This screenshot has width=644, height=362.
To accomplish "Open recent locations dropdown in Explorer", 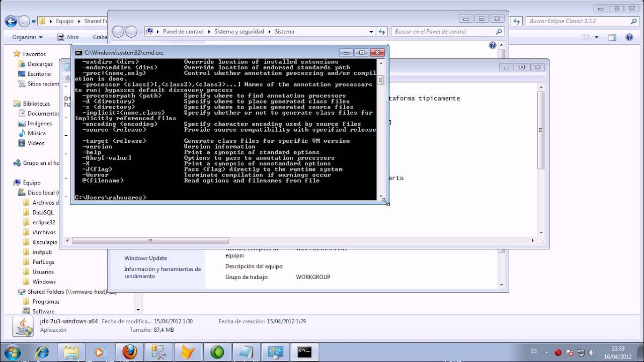I will (x=34, y=22).
